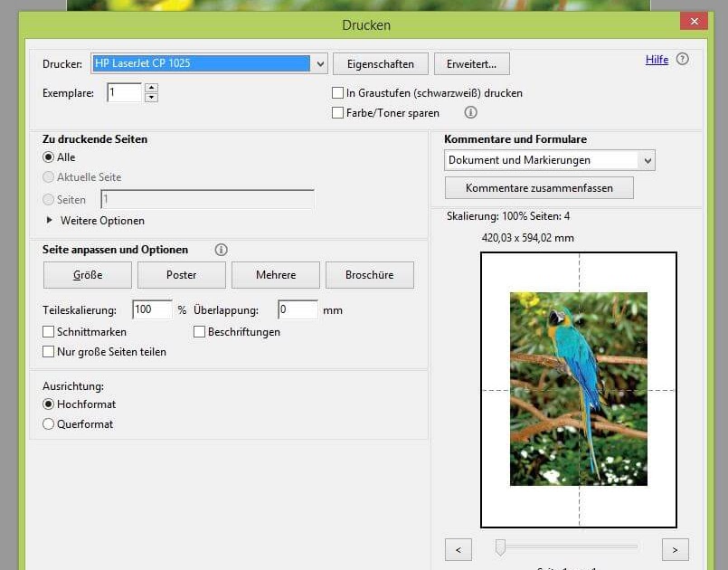Choose Aktuelle Seite radio option
The width and height of the screenshot is (728, 570).
coord(48,177)
